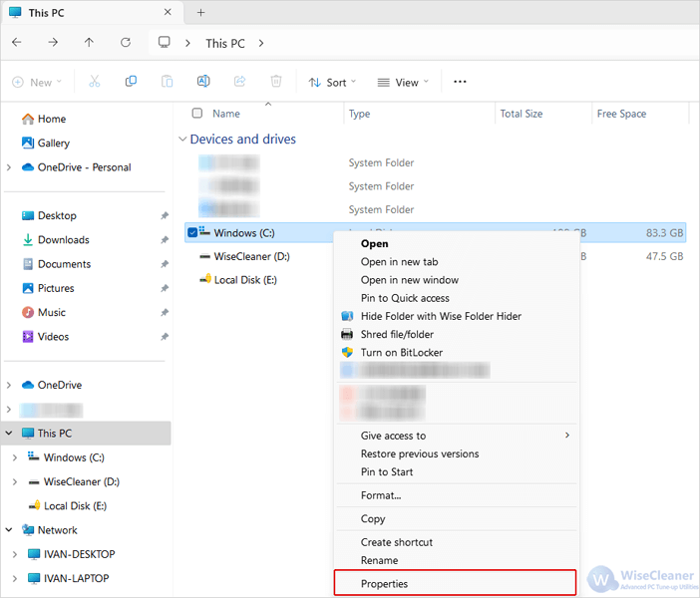Click the Delete trash icon
This screenshot has height=598, width=700.
276,82
